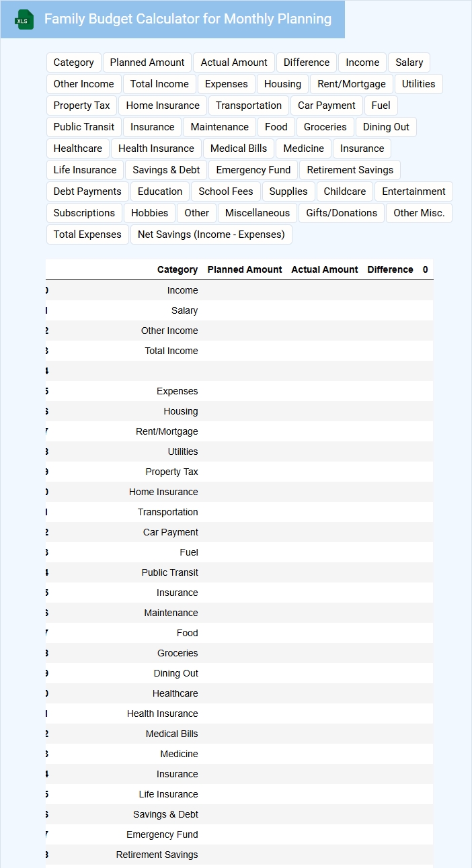Select the Rent/Mortgage tag button
The height and width of the screenshot is (868, 472).
pos(352,84)
